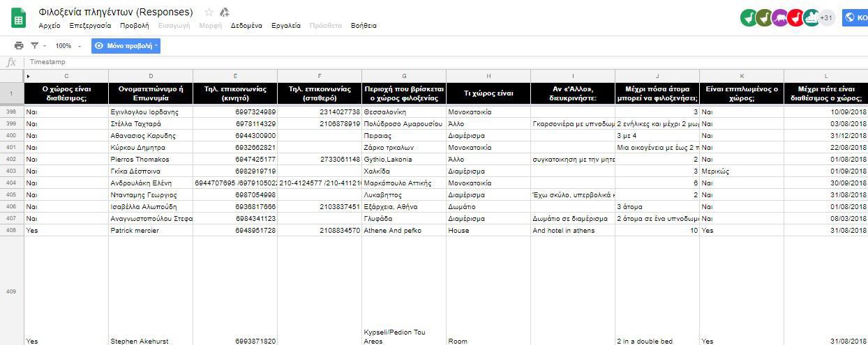
Task: Open the Δεδομένα menu
Action: 246,26
